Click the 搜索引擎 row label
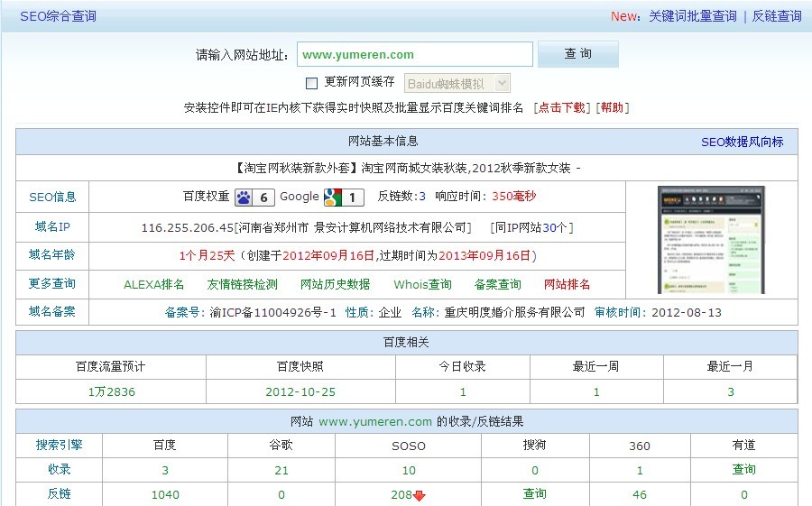Image resolution: width=812 pixels, height=506 pixels. [x=59, y=445]
